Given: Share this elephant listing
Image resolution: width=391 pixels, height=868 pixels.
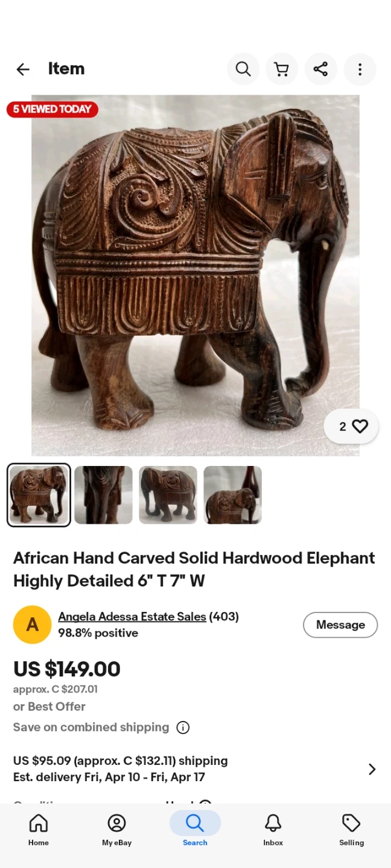Looking at the screenshot, I should tap(321, 69).
